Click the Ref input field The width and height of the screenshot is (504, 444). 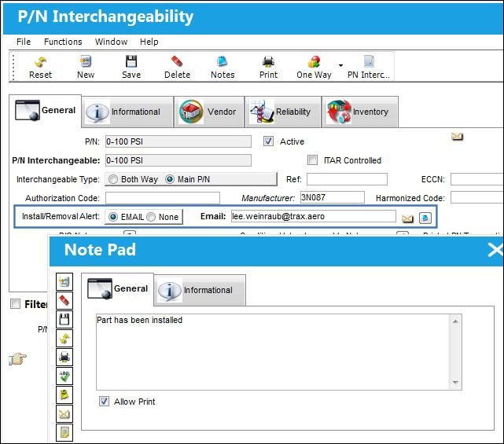pos(347,179)
